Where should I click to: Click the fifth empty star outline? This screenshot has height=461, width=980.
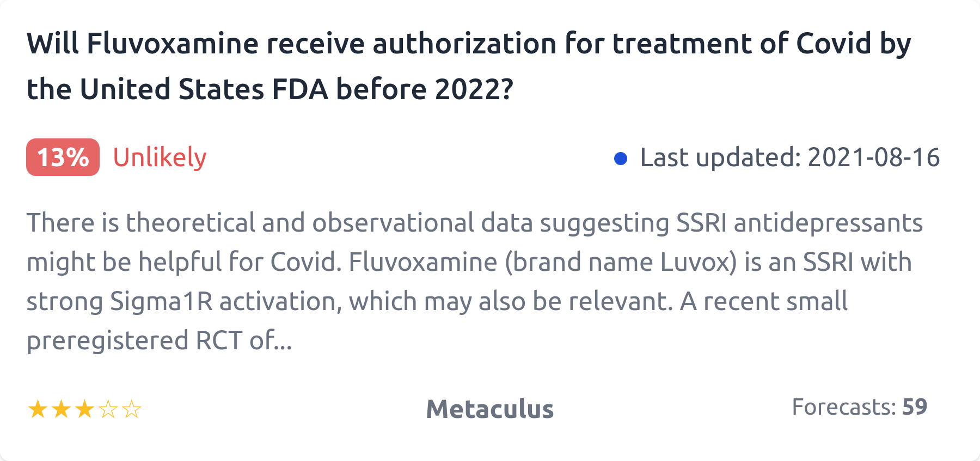click(x=132, y=409)
